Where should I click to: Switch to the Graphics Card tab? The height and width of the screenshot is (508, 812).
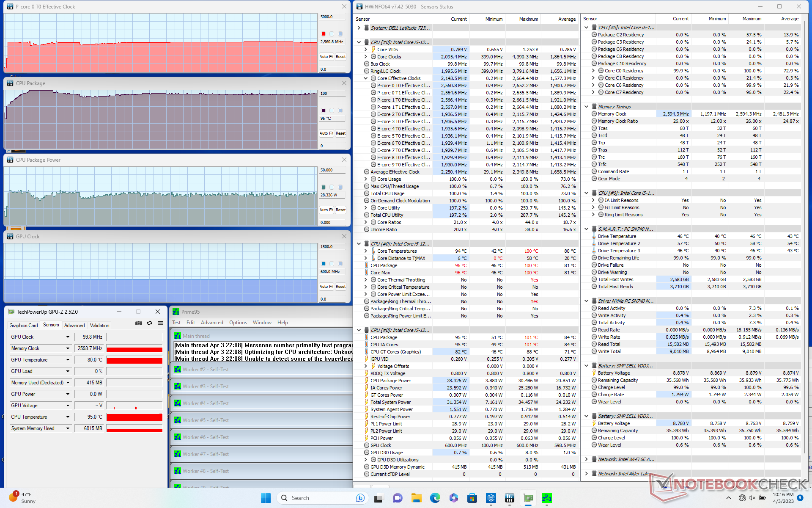[24, 325]
